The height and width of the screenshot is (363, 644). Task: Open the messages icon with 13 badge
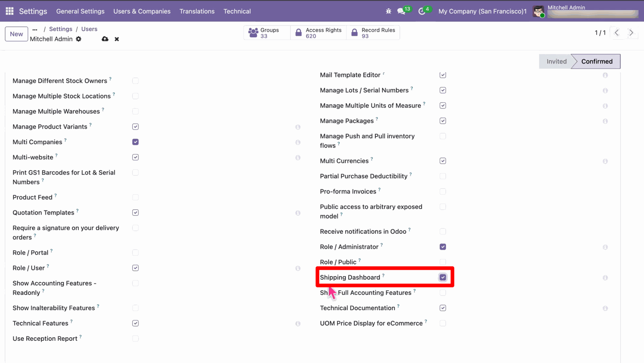click(x=401, y=11)
